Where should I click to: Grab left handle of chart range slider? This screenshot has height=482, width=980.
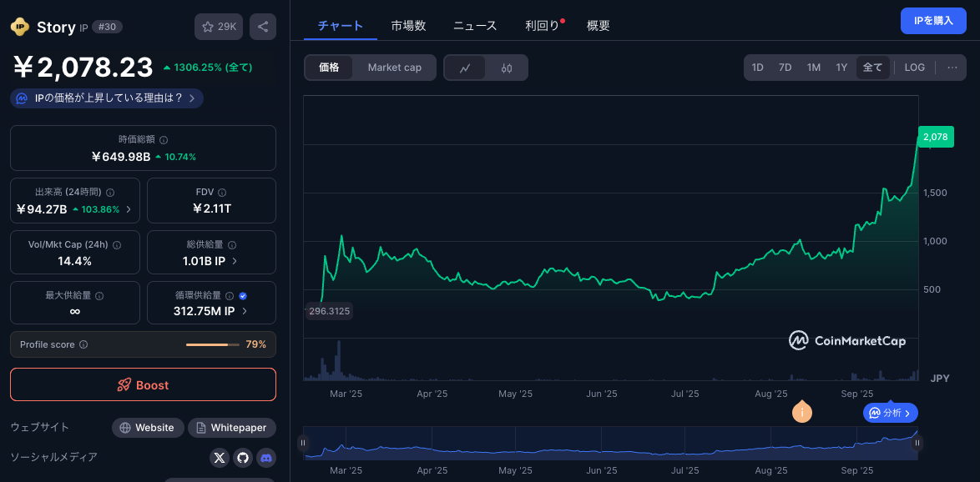pyautogui.click(x=303, y=444)
